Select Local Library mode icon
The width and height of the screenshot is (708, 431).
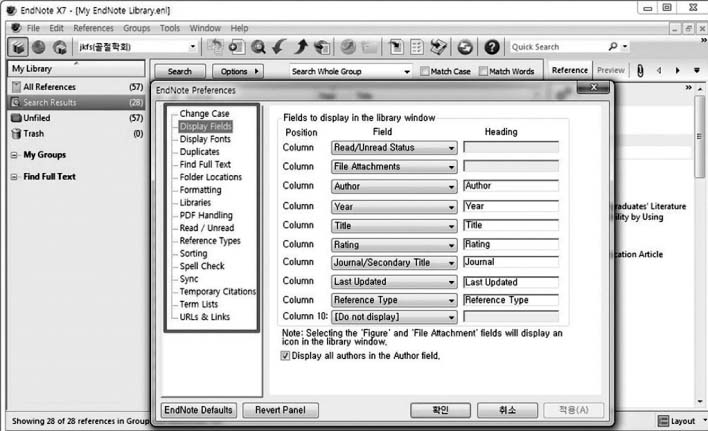pos(18,46)
